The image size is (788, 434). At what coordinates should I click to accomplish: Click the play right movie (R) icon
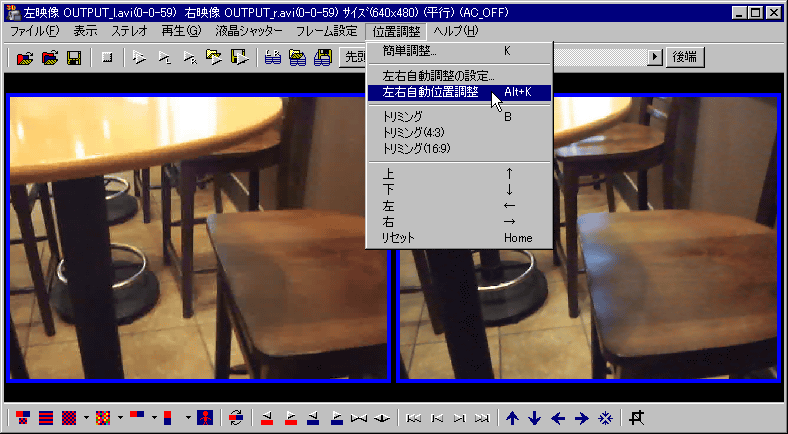(189, 57)
